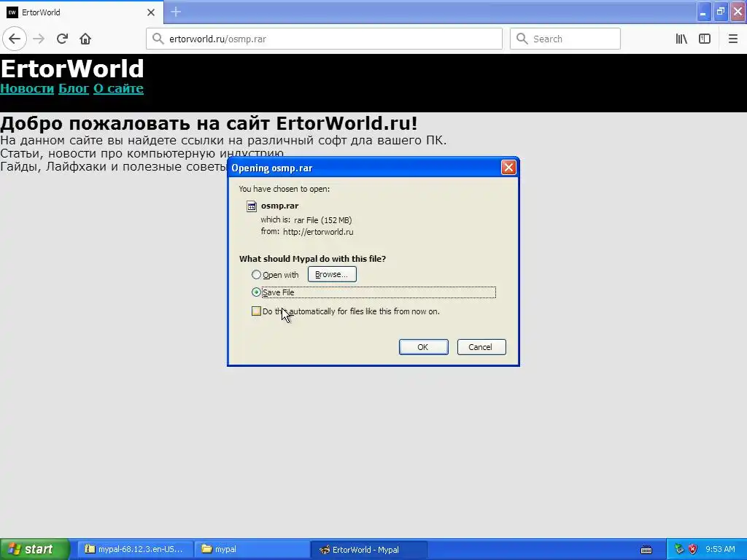
Task: Click the Search input box
Action: (565, 39)
